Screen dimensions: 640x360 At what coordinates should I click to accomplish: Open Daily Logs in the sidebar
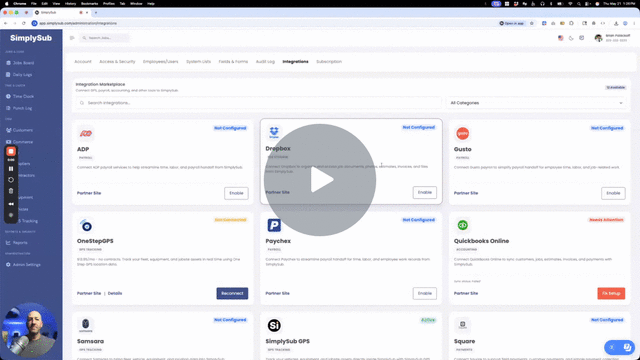[x=19, y=75]
